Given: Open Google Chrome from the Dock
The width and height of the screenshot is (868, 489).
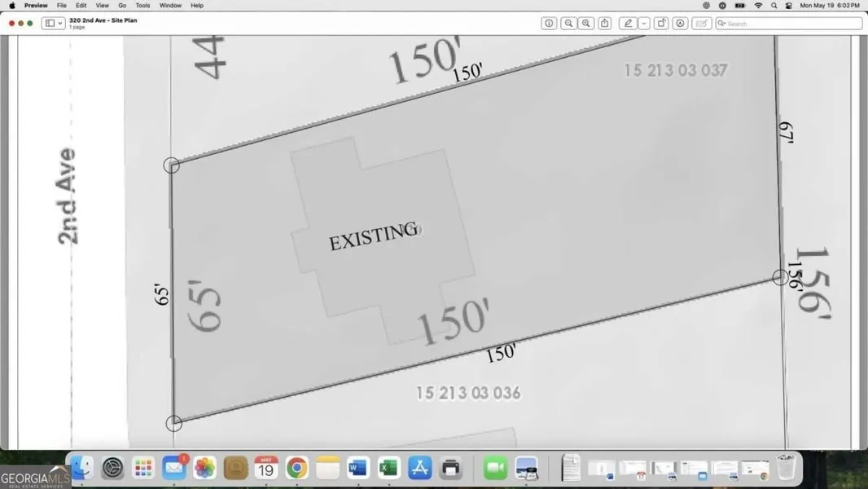Looking at the screenshot, I should [x=296, y=467].
